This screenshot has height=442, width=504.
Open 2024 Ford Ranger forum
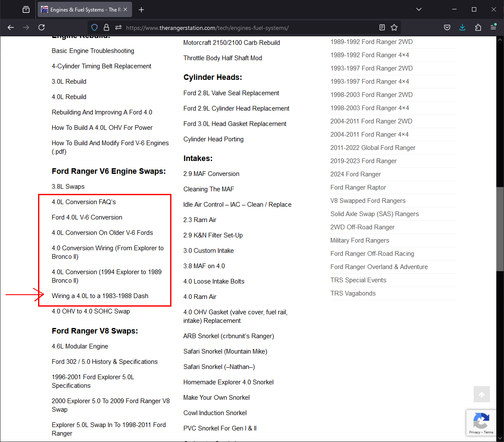click(356, 174)
